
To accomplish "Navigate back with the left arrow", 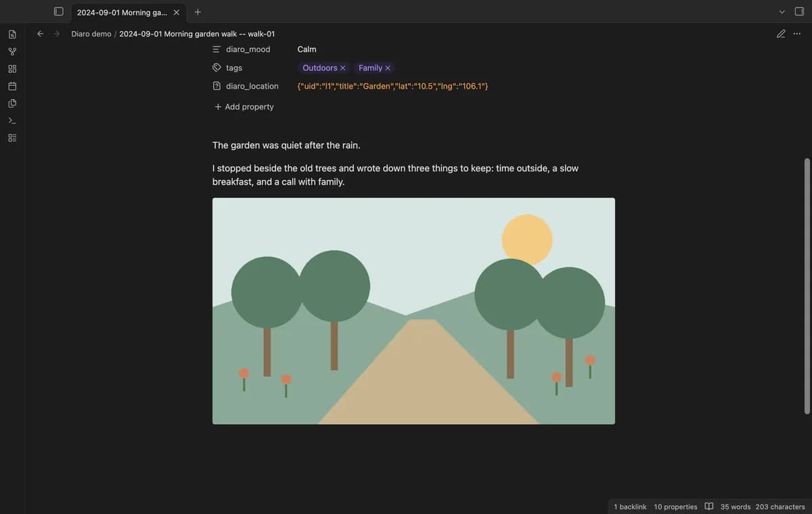I will point(40,34).
